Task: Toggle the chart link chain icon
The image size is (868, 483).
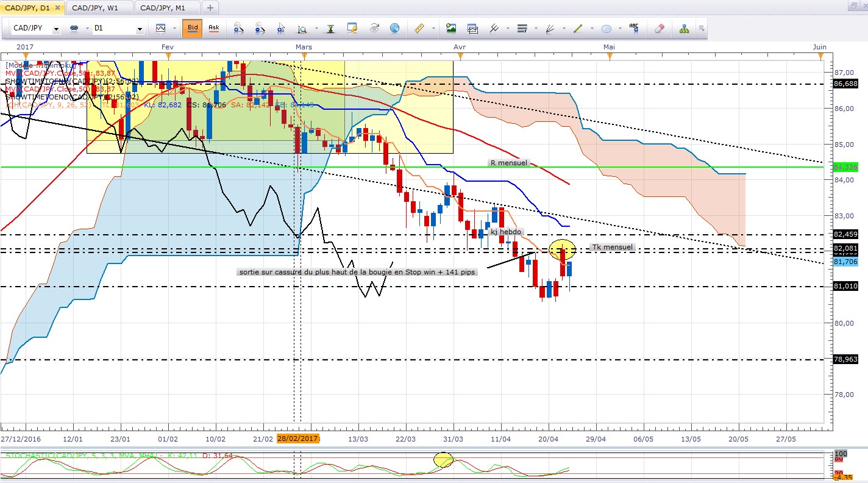Action: point(74,29)
